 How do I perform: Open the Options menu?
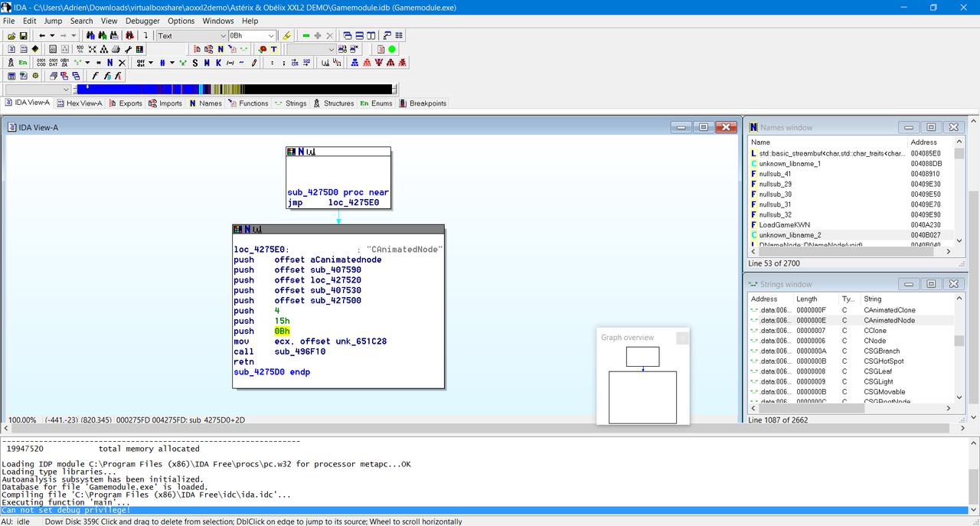(x=181, y=21)
